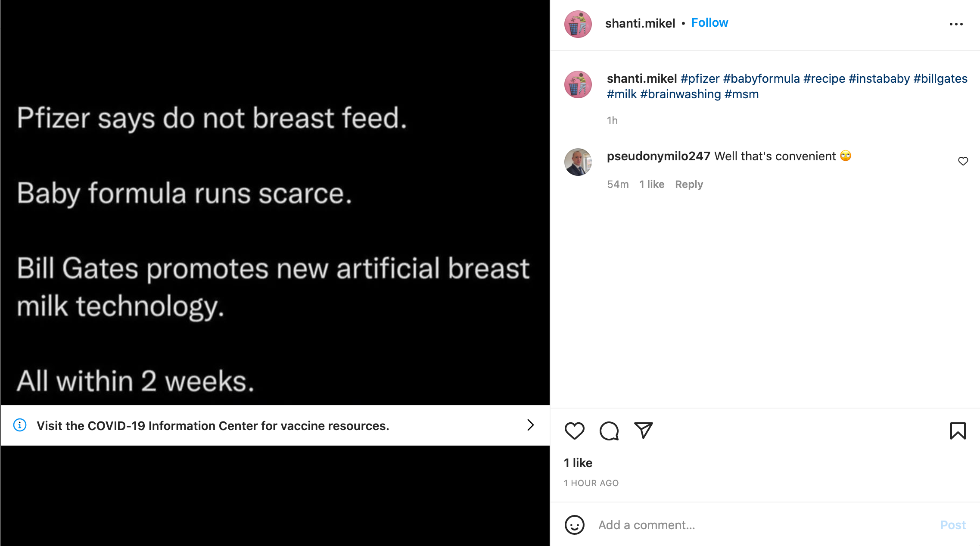Like pseudonymilo247's comment with small heart
Viewport: 980px width, 546px height.
(963, 161)
